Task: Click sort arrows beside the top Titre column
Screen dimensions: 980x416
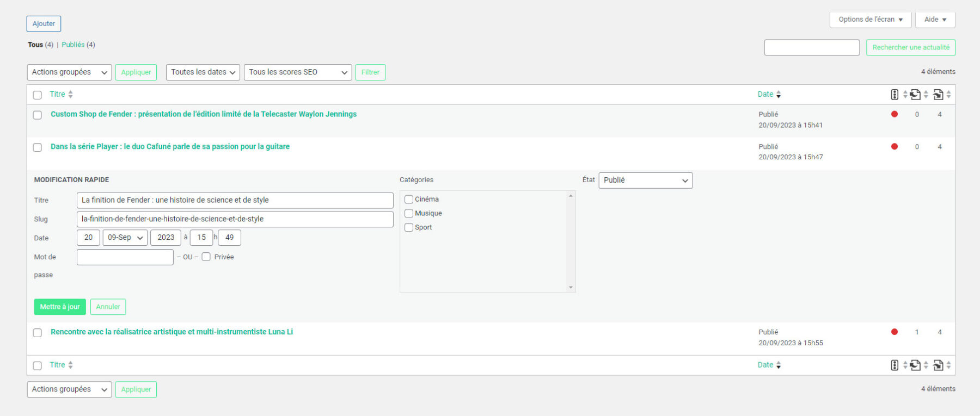Action: (x=71, y=95)
